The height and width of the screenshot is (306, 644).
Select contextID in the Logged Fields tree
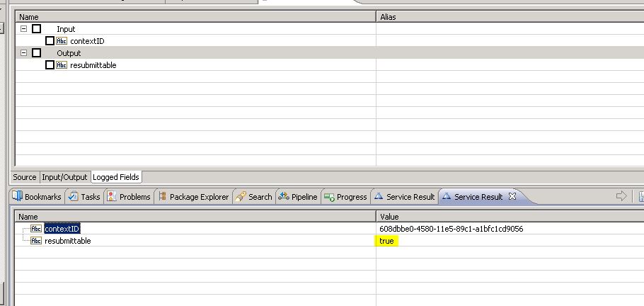pos(87,41)
